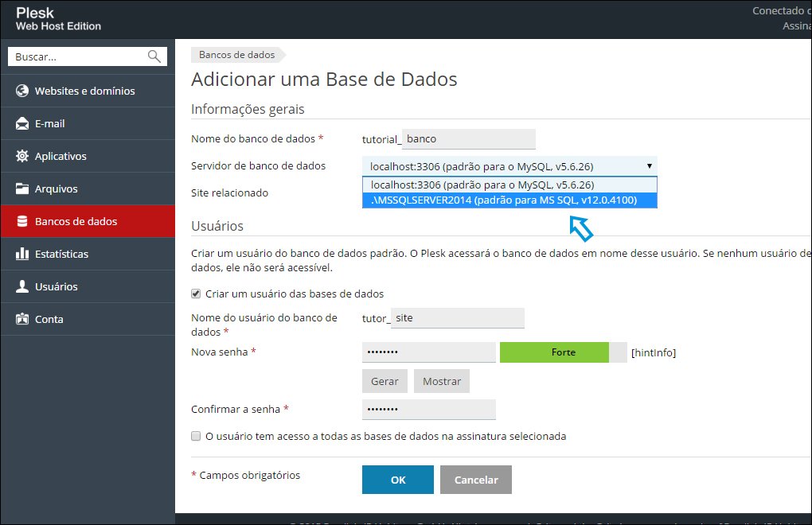Click the Aplicativos gear icon

point(22,156)
